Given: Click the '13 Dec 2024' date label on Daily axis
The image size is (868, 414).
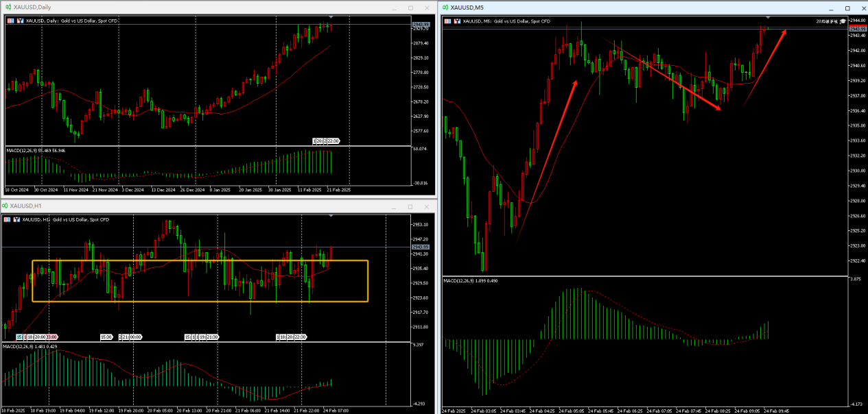Looking at the screenshot, I should tap(163, 190).
